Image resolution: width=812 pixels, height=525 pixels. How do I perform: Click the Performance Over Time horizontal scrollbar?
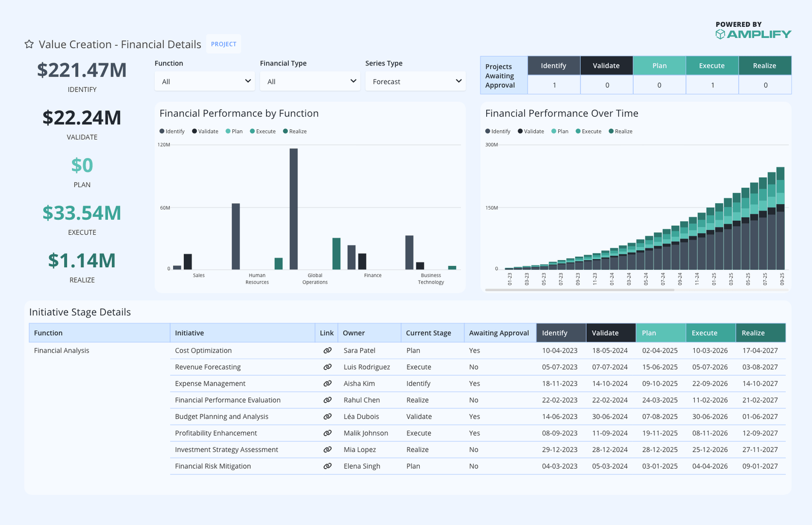[580, 290]
